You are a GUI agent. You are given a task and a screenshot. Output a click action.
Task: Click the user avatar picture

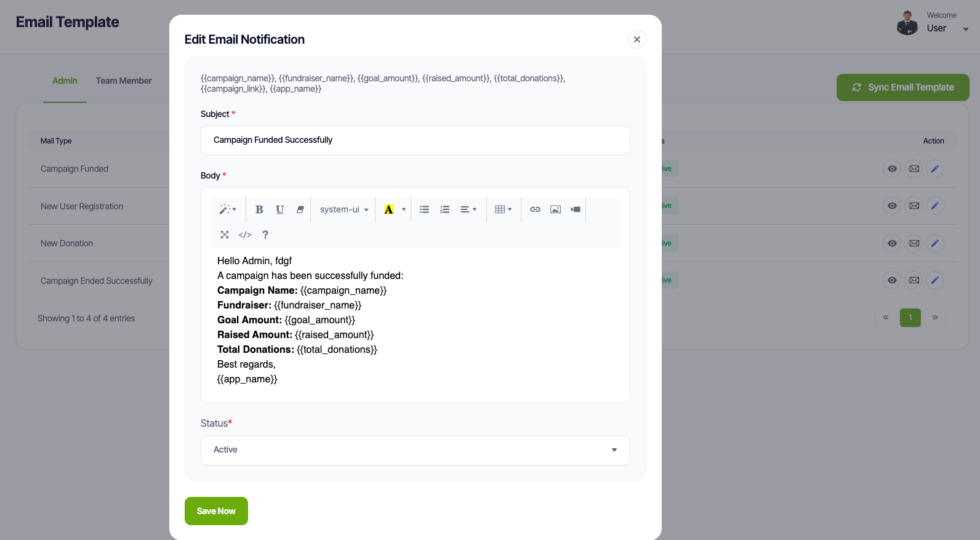coord(907,23)
